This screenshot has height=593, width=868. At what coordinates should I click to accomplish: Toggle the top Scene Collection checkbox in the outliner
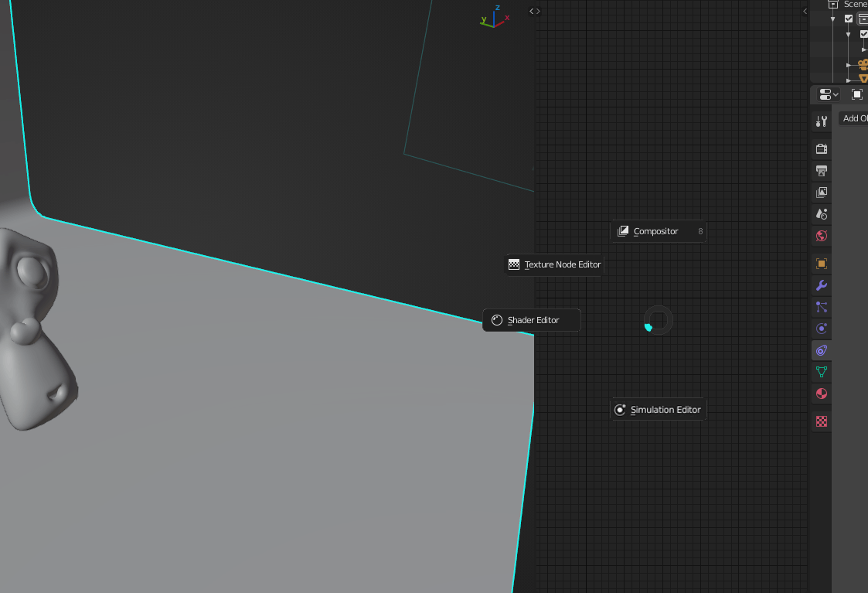point(849,19)
